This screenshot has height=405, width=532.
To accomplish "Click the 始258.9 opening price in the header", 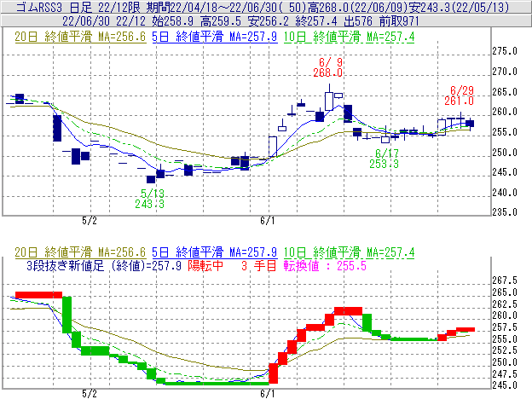I will [173, 21].
